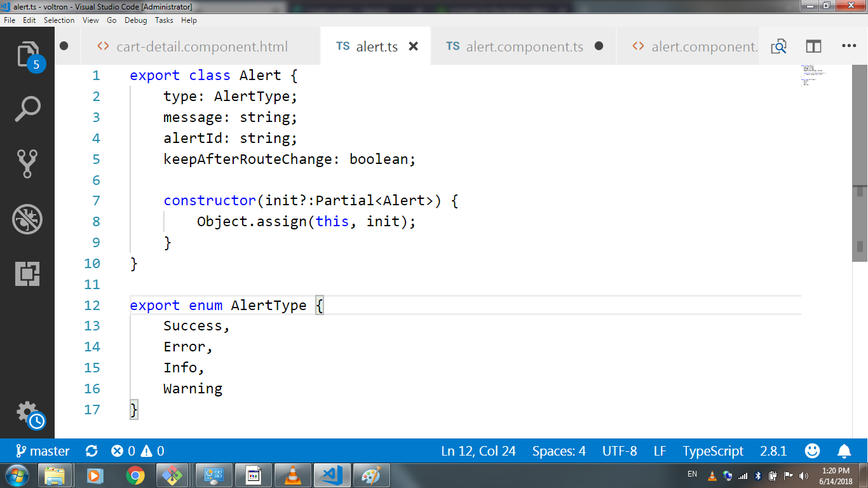Click the master branch indicator
Image resolution: width=868 pixels, height=488 pixels.
pos(42,451)
